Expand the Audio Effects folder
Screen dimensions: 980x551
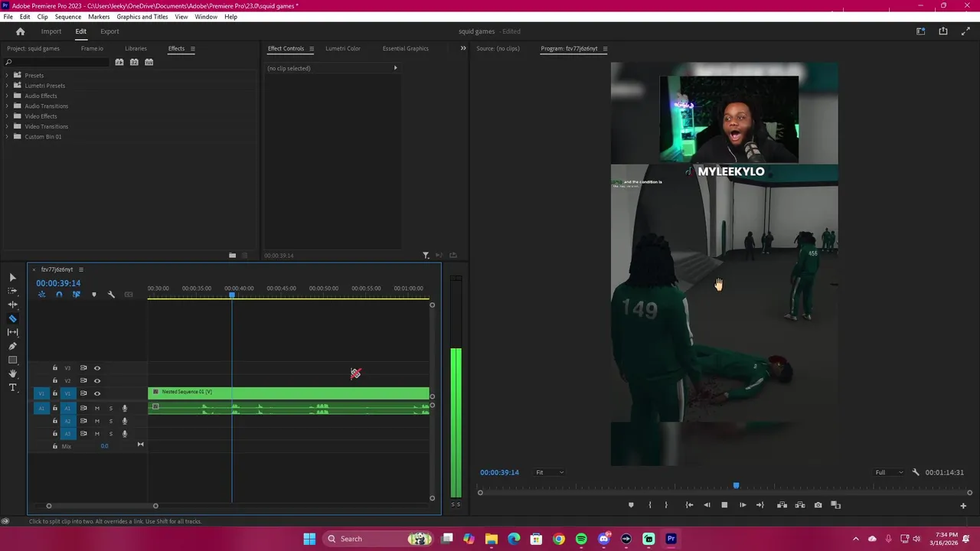(7, 96)
